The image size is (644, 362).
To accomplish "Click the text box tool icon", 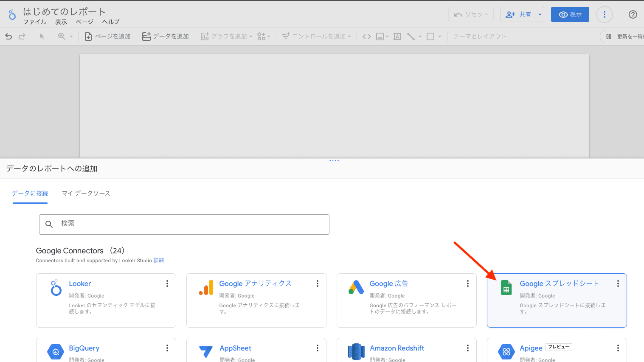I will point(397,36).
